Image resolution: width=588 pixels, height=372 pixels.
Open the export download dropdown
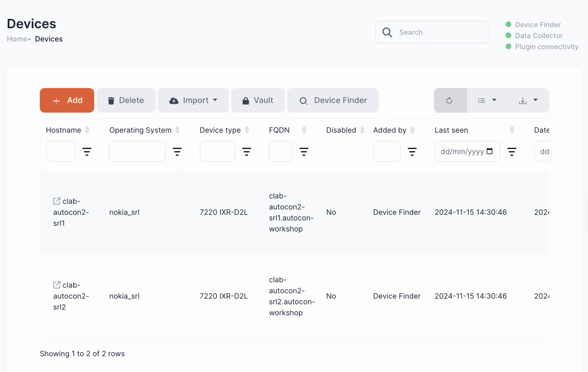[528, 100]
